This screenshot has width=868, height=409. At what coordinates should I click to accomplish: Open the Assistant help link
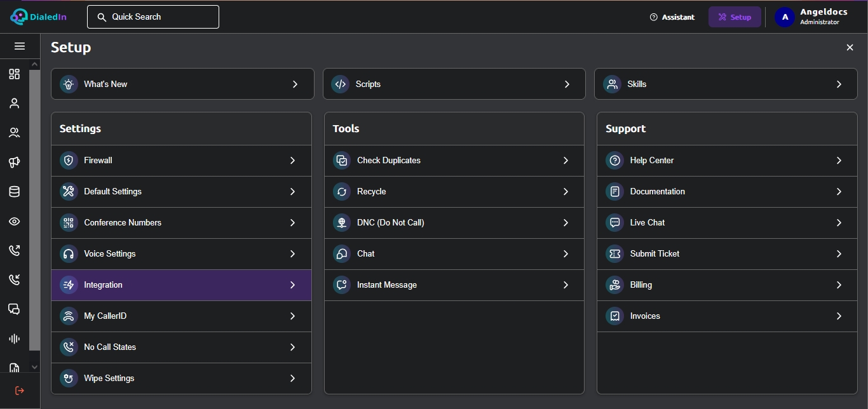coord(672,17)
